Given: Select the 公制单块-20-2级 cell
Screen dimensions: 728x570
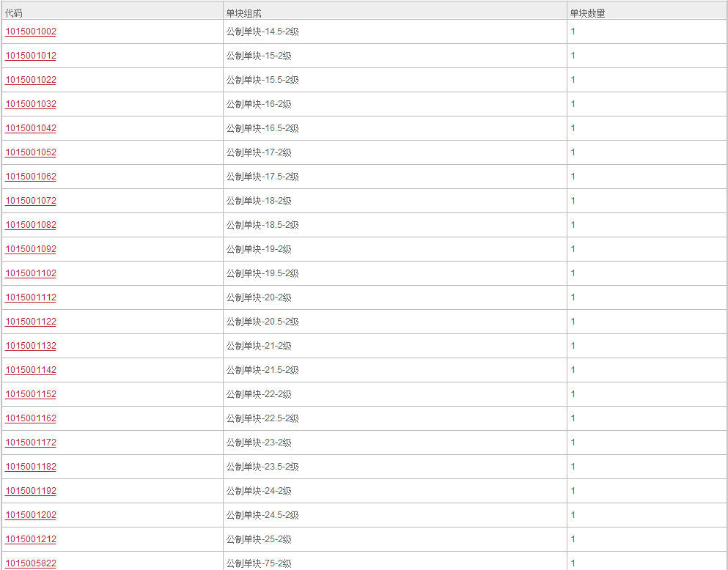Looking at the screenshot, I should 395,297.
